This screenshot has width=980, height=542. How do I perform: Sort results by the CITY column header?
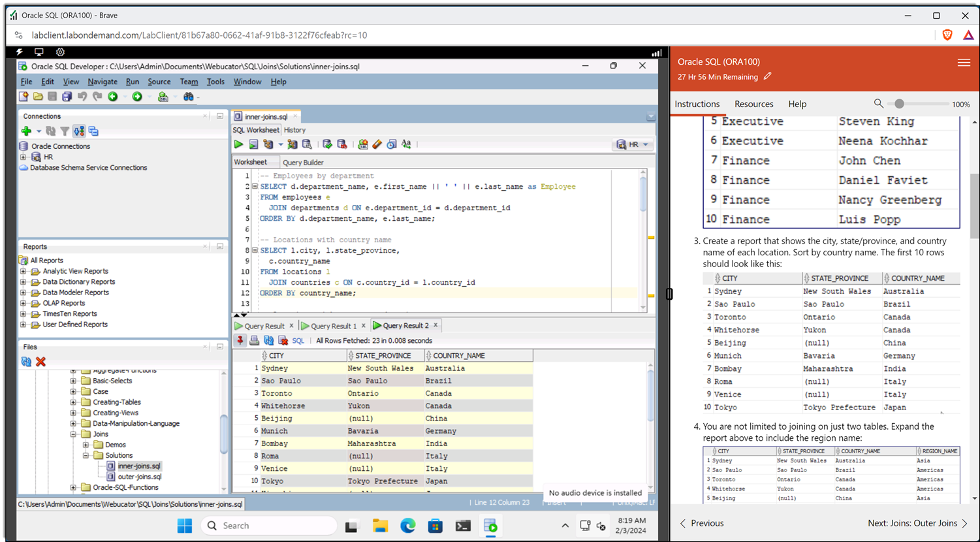(x=304, y=356)
